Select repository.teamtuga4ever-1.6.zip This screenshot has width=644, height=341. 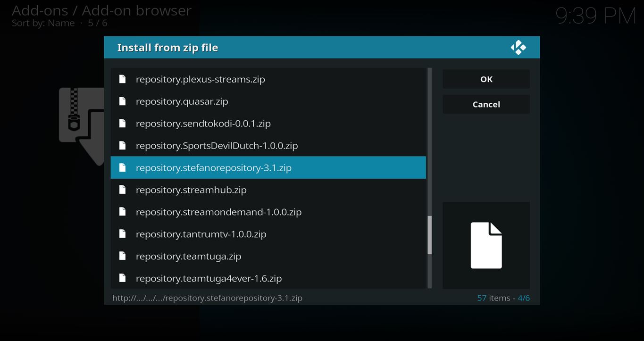209,279
